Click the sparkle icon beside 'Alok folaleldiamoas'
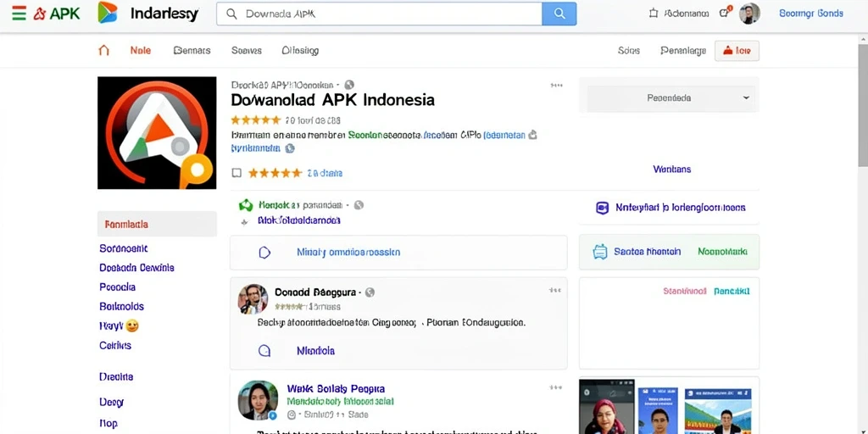 tap(245, 222)
